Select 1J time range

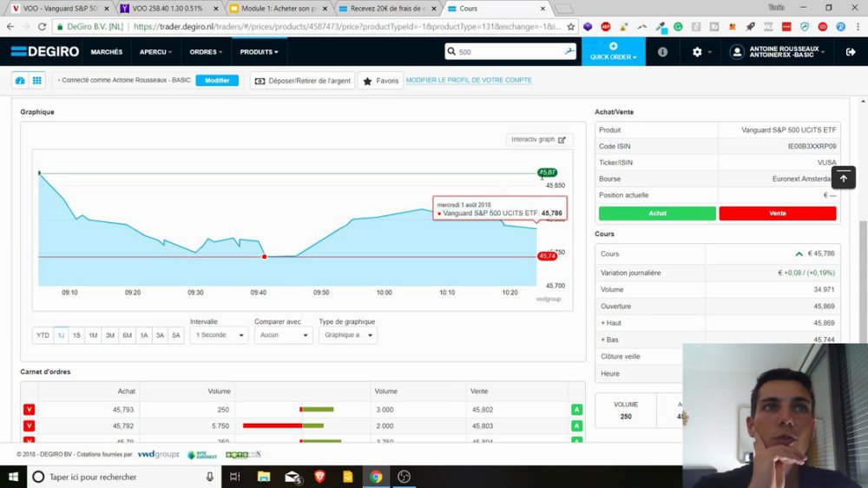[61, 335]
